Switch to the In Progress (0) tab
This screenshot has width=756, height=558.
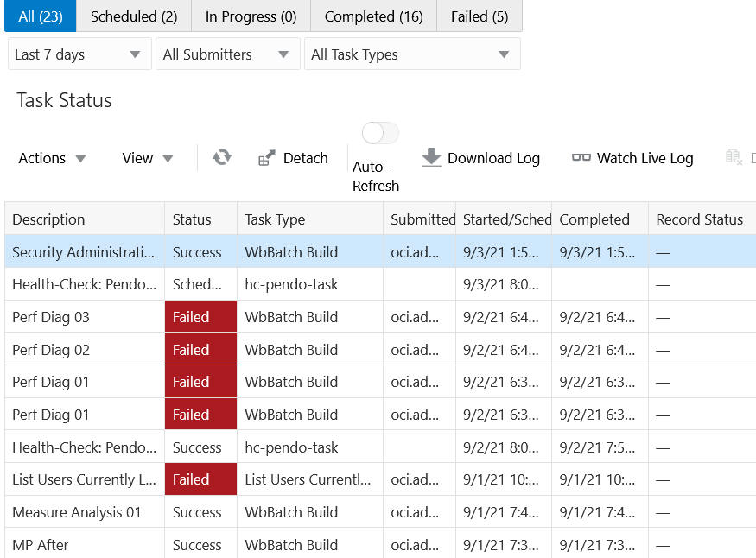click(x=251, y=16)
